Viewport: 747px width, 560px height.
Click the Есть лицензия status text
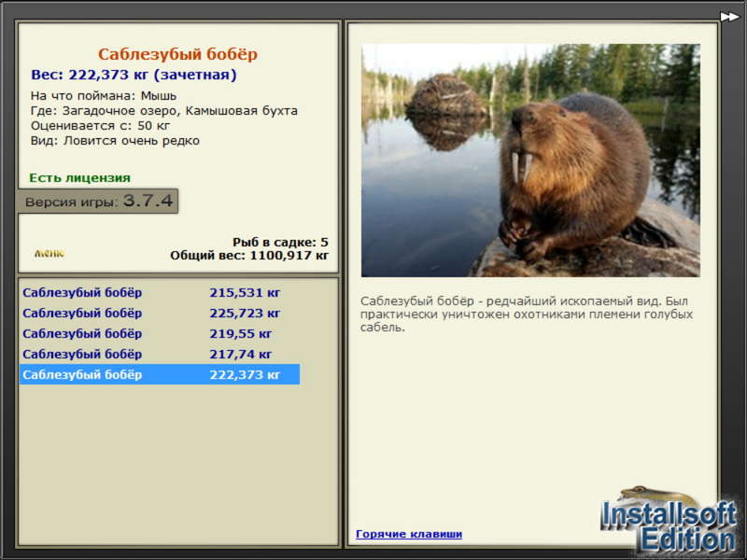coord(79,177)
